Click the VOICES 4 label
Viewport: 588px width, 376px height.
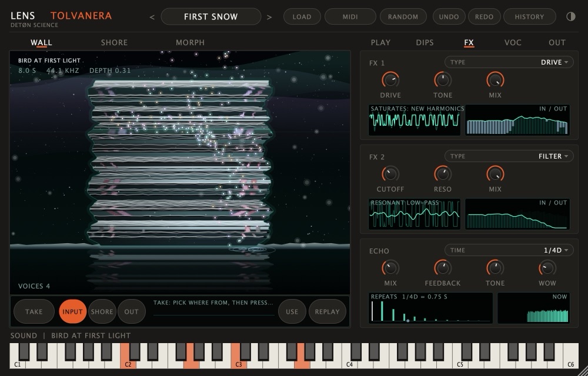pyautogui.click(x=34, y=286)
